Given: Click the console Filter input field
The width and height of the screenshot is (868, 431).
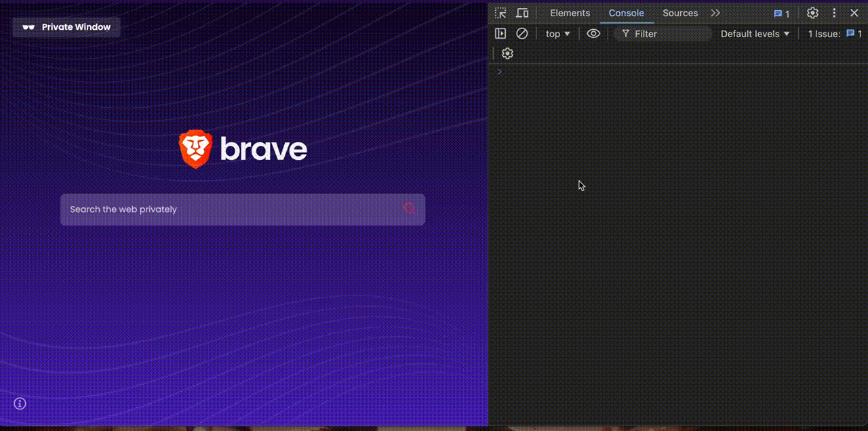Looking at the screenshot, I should click(x=663, y=34).
